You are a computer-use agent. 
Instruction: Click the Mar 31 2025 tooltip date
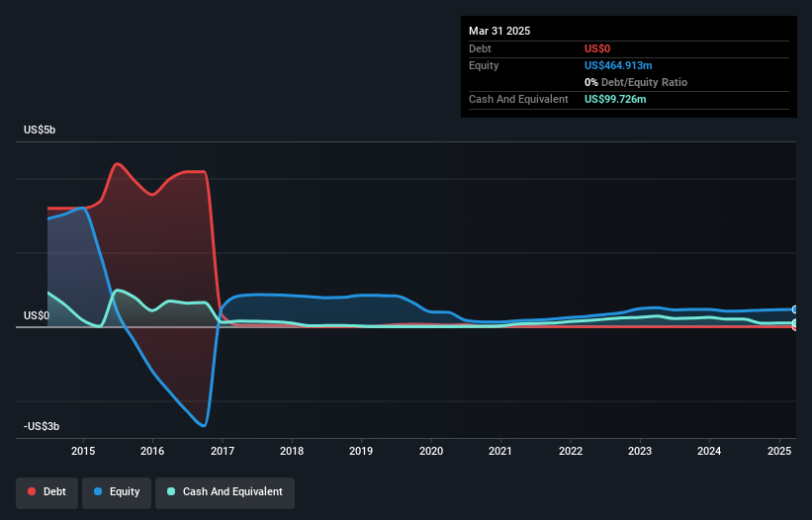tap(499, 31)
